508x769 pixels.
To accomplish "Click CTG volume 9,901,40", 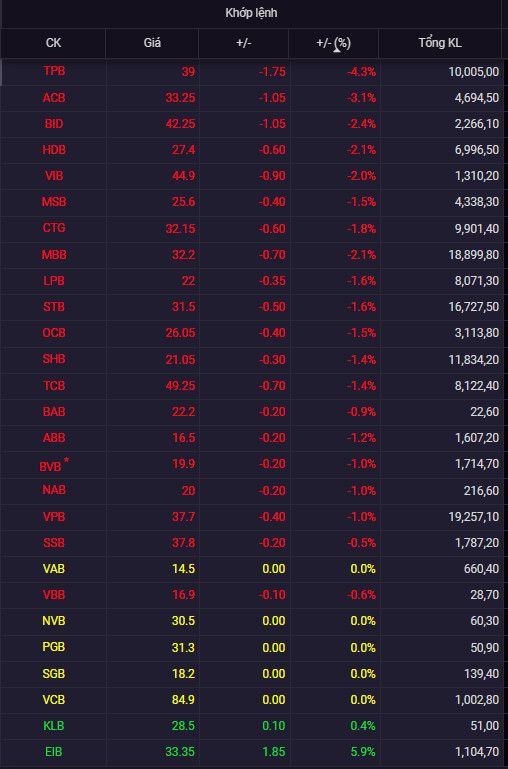I will [477, 228].
